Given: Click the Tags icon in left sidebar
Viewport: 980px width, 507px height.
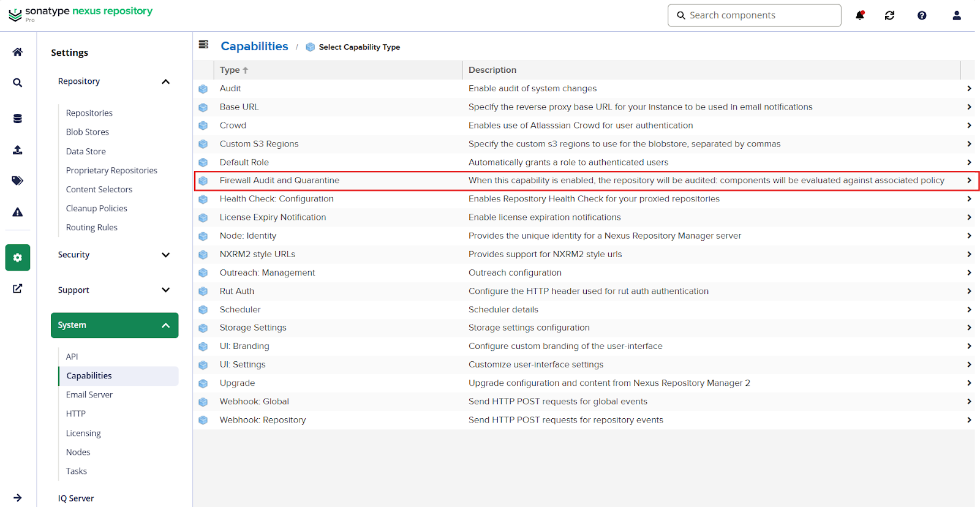Looking at the screenshot, I should point(18,181).
